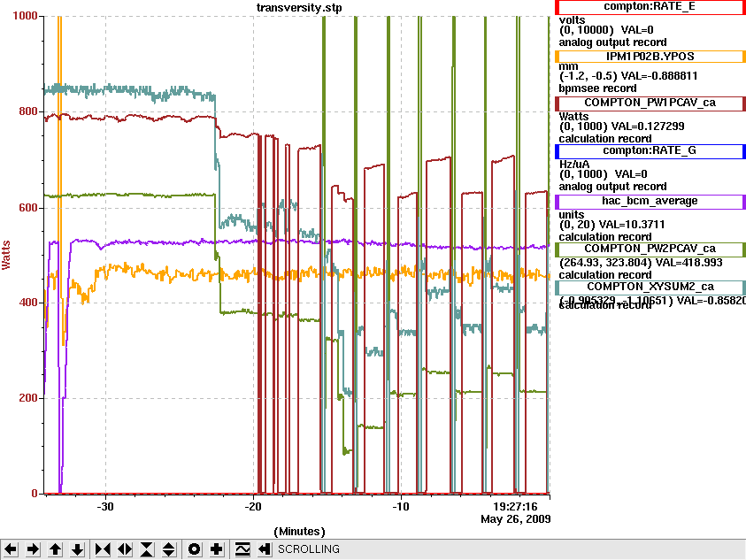The width and height of the screenshot is (746, 560).
Task: Pan the plot down with down arrow
Action: [78, 549]
